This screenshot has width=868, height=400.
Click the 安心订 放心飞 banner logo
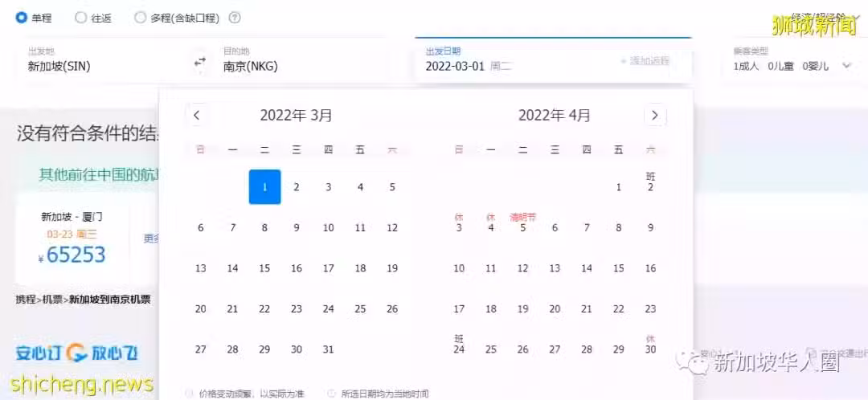pyautogui.click(x=77, y=353)
